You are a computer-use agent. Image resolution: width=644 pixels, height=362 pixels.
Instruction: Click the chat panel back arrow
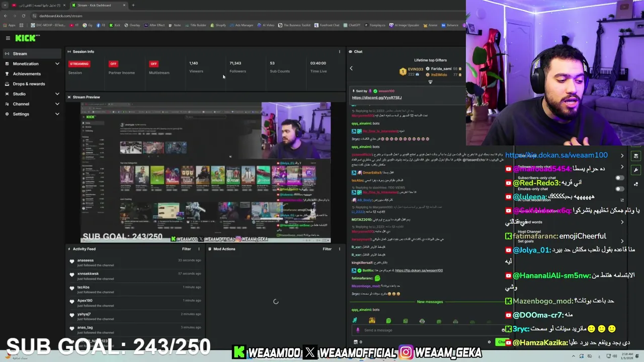click(351, 68)
